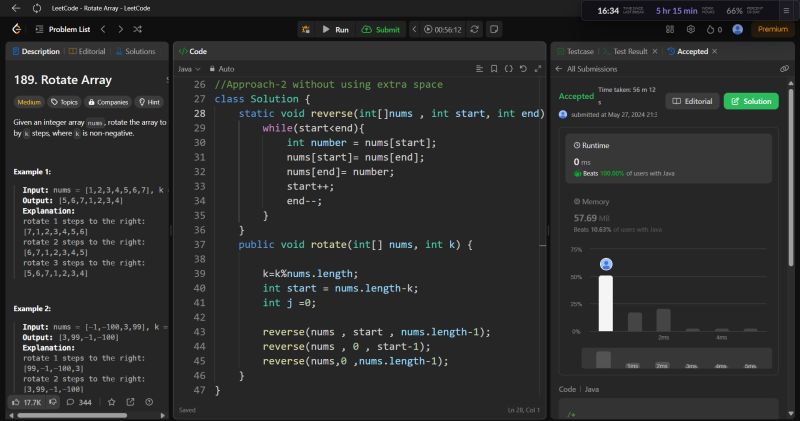
Task: Switch to the Testcase tab
Action: pyautogui.click(x=575, y=51)
